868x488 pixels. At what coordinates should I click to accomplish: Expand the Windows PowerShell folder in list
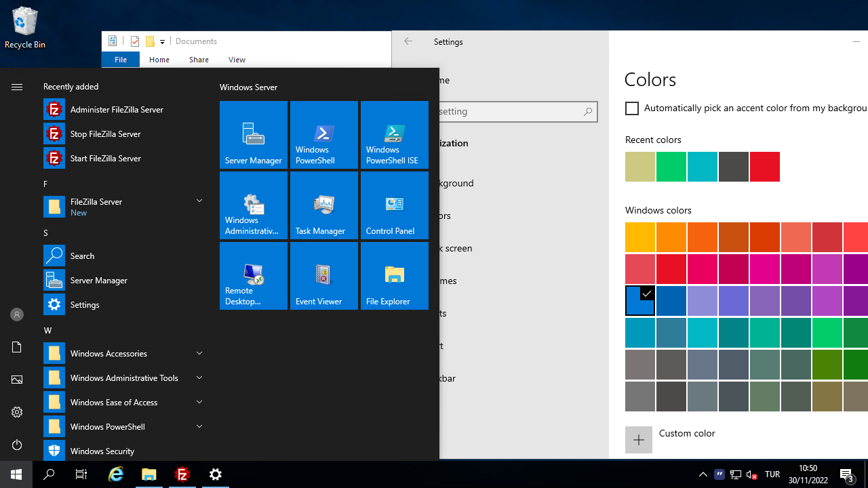coord(199,426)
